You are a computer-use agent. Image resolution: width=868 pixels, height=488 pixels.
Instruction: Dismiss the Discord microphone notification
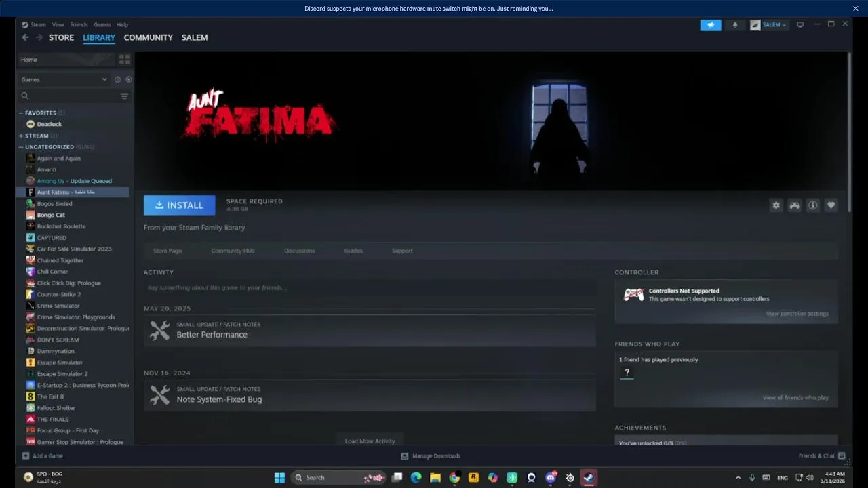pyautogui.click(x=856, y=8)
